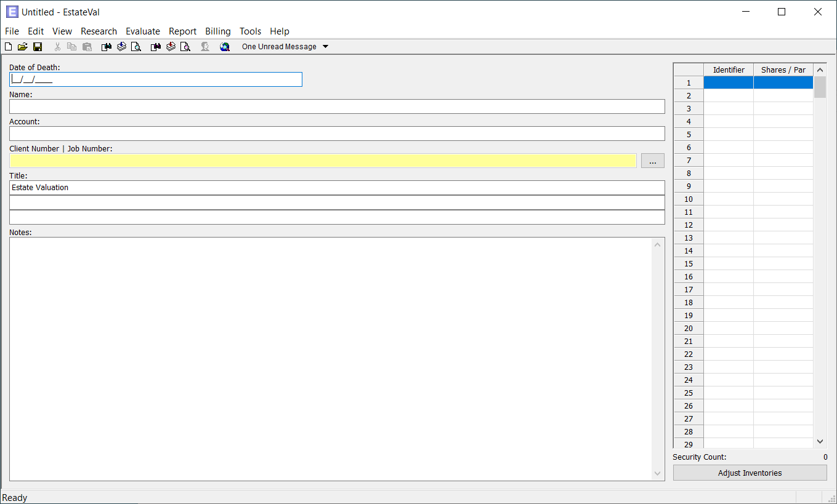
Task: Click the Paste clipboard toolbar icon
Action: point(87,47)
